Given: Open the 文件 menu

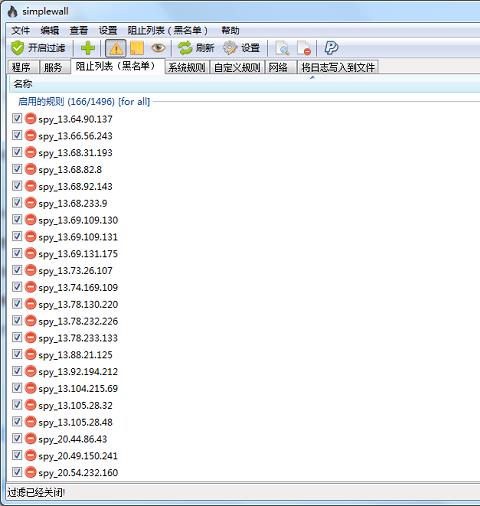Looking at the screenshot, I should (21, 31).
